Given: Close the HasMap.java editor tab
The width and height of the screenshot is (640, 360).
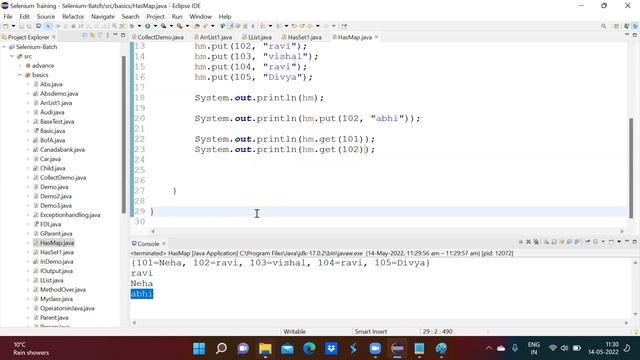Looking at the screenshot, I should pyautogui.click(x=376, y=37).
